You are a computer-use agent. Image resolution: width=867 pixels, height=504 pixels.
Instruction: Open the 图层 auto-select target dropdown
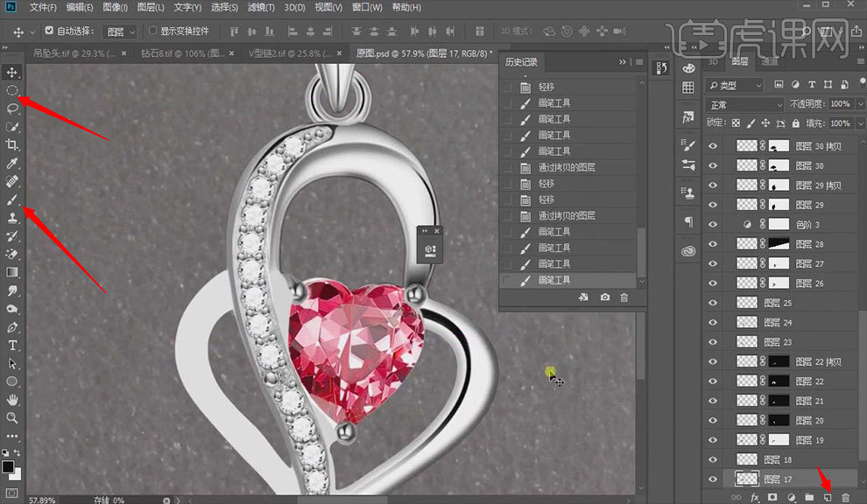pos(120,31)
